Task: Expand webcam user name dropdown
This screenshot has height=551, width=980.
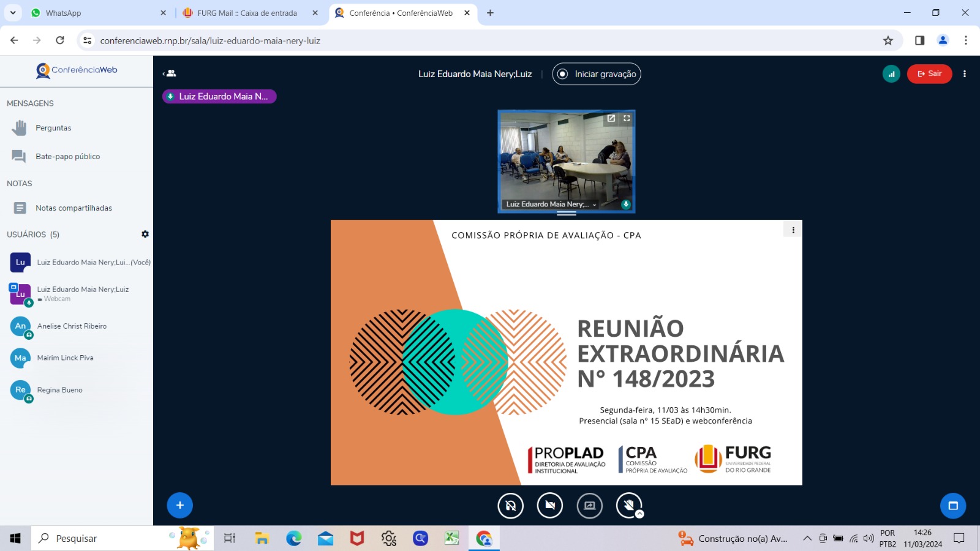Action: coord(594,204)
